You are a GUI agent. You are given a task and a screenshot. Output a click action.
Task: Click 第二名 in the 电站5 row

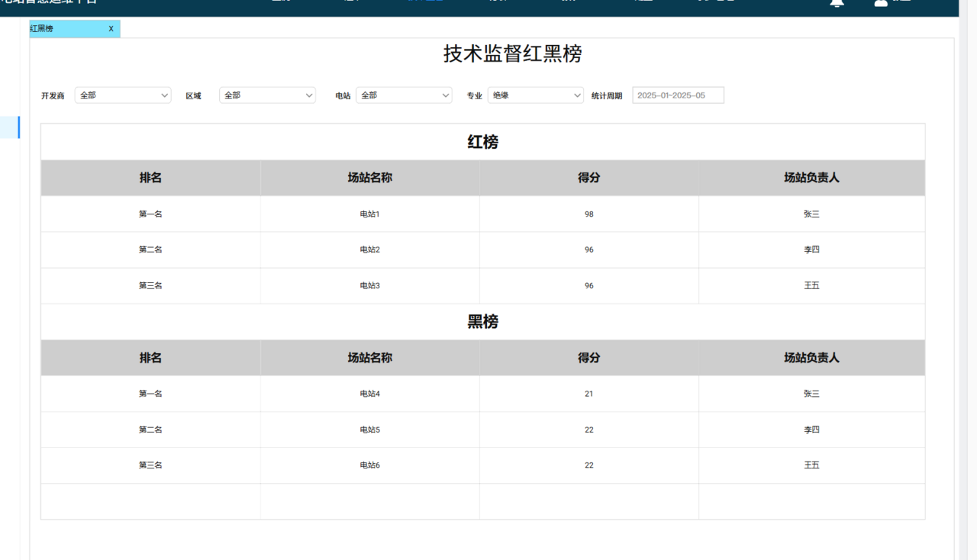150,430
